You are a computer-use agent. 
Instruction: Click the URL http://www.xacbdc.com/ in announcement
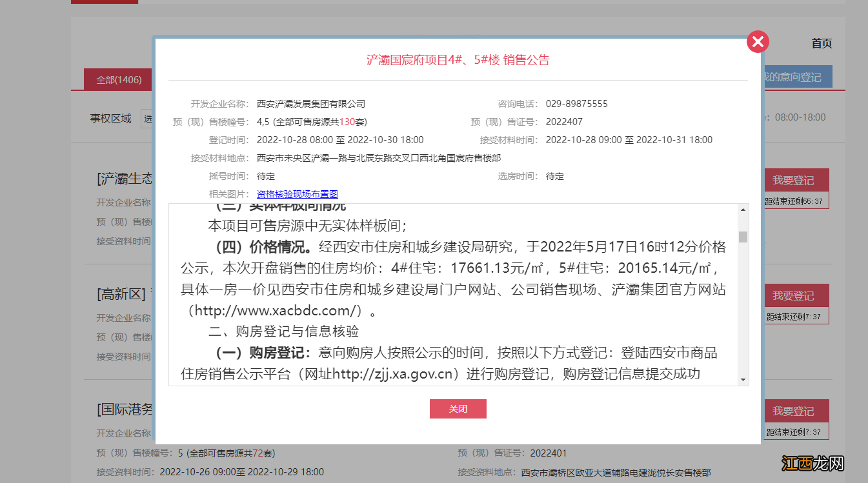tap(277, 311)
